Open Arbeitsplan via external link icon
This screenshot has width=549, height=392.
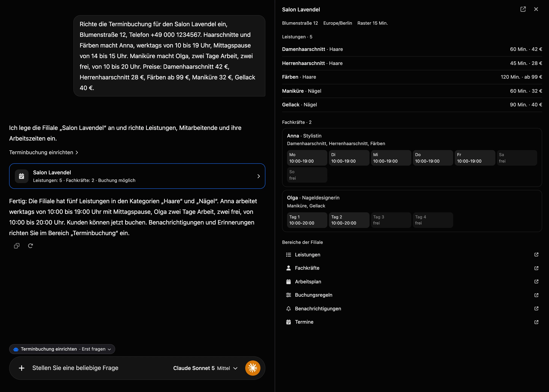click(x=536, y=281)
